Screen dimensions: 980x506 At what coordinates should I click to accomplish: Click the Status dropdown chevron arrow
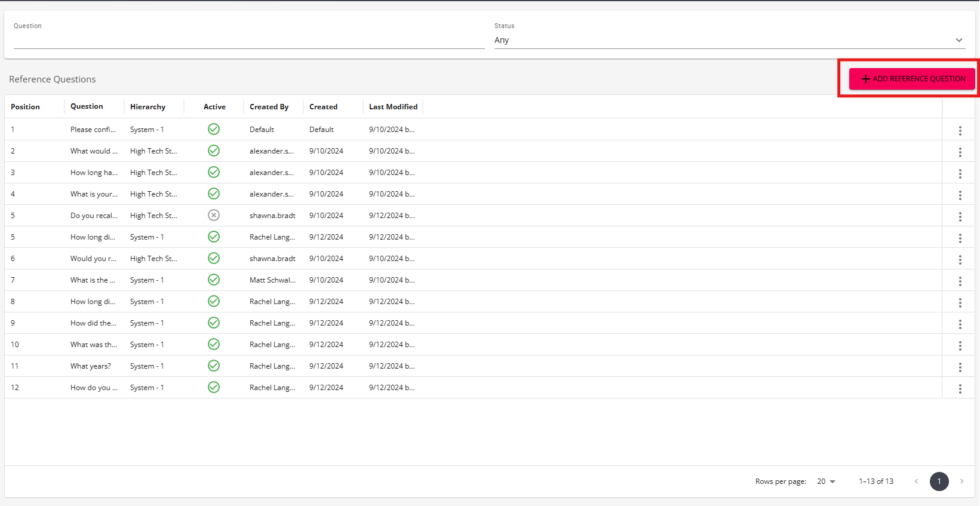tap(959, 40)
